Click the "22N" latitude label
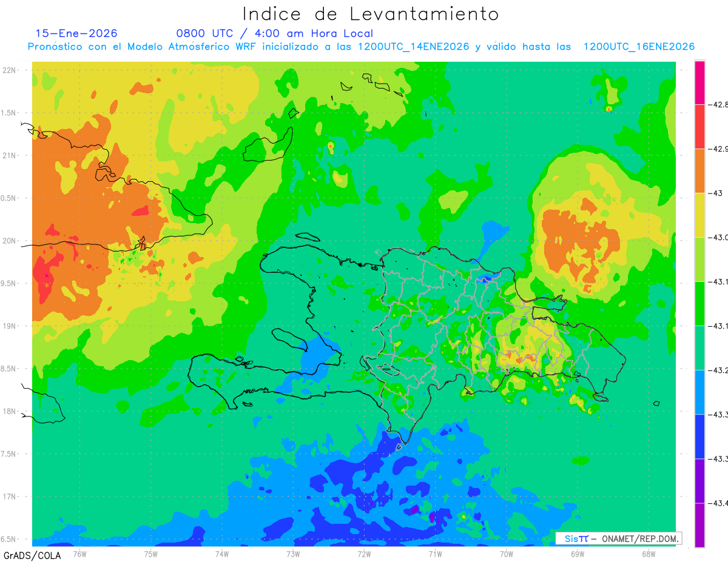 pyautogui.click(x=10, y=70)
